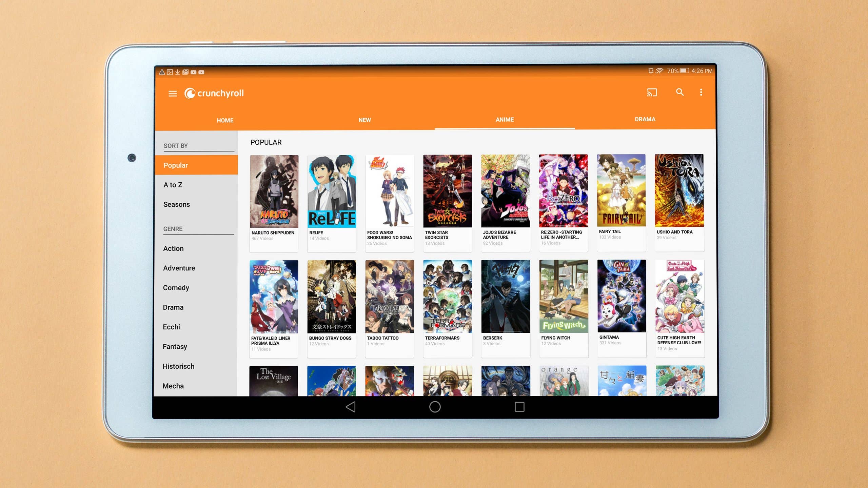Sort the list by A to Z
The image size is (868, 488).
point(173,185)
